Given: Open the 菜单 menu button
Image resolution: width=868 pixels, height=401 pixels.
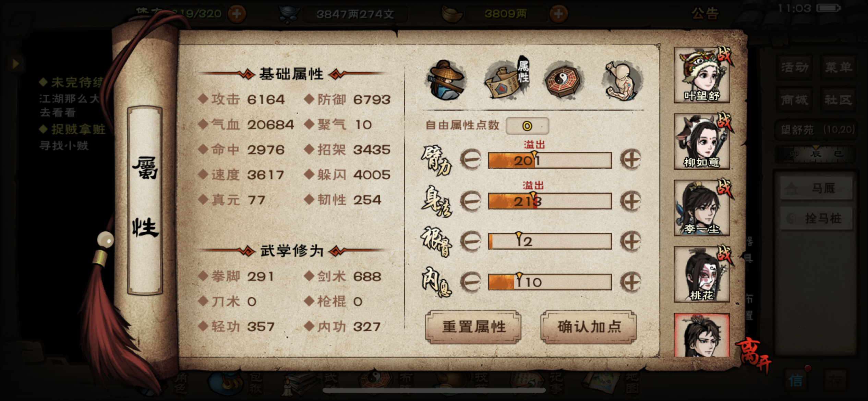Looking at the screenshot, I should [838, 67].
